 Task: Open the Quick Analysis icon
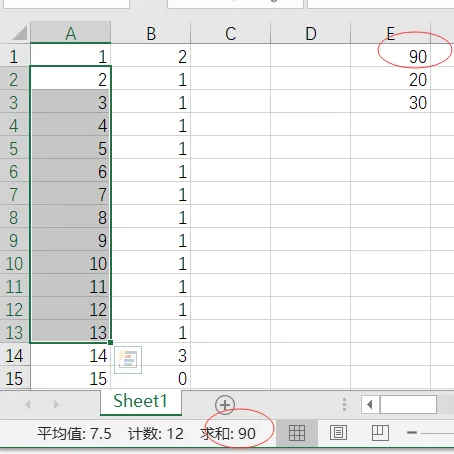(x=128, y=360)
